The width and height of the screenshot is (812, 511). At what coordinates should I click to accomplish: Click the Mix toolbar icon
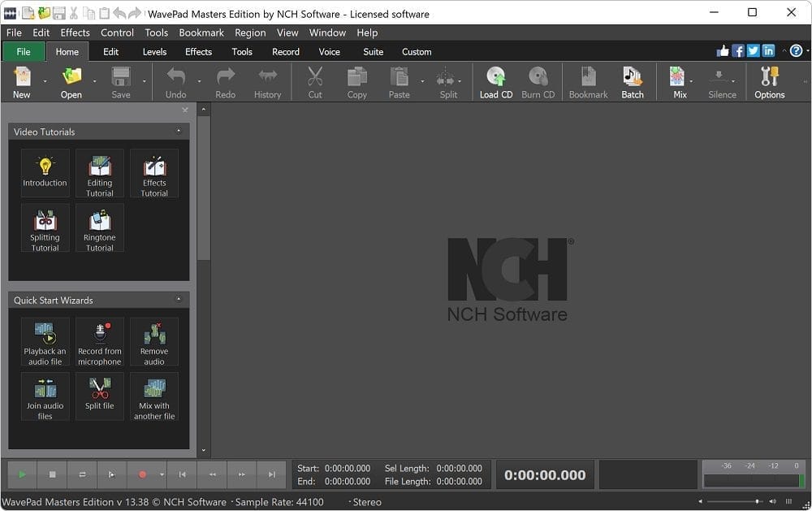coord(680,82)
